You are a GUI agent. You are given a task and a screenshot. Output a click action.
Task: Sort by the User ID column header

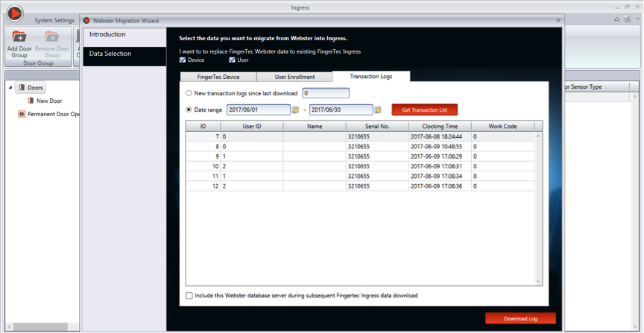coord(252,127)
